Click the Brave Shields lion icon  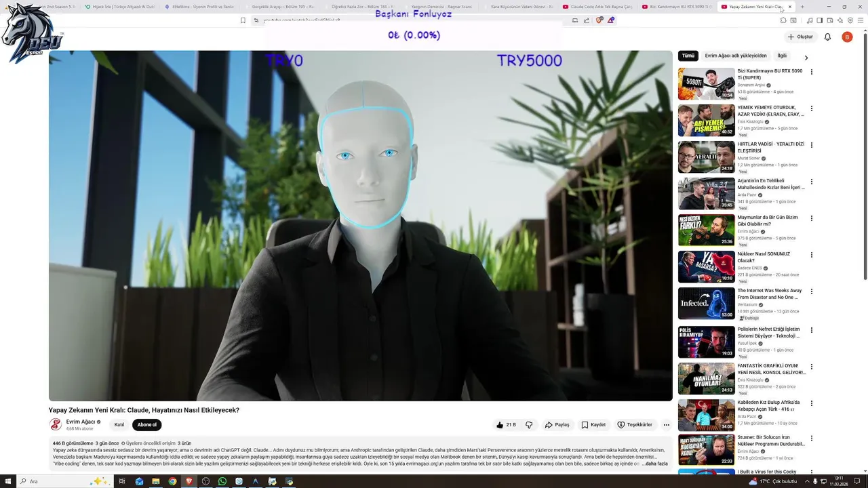pos(599,20)
